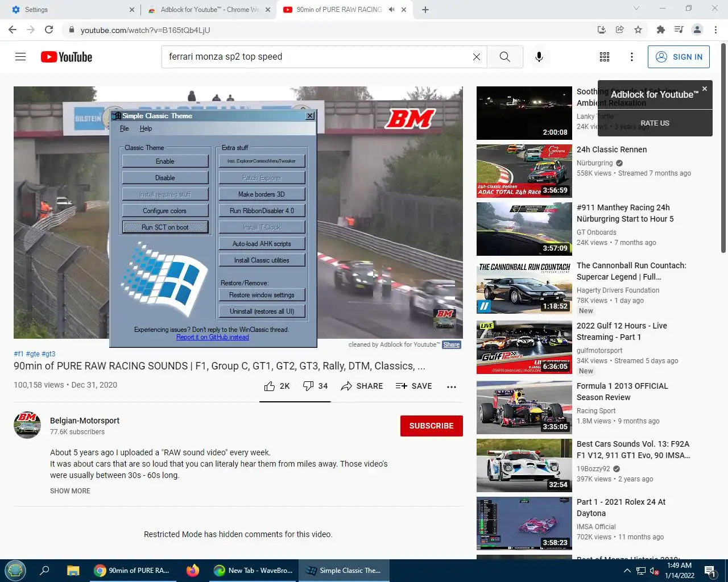Image resolution: width=728 pixels, height=582 pixels.
Task: Open the Chrome profile avatar icon
Action: click(x=697, y=30)
